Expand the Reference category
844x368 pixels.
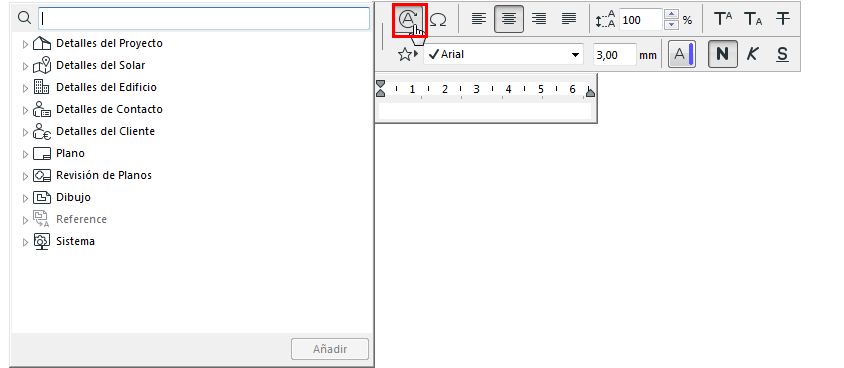click(x=25, y=221)
